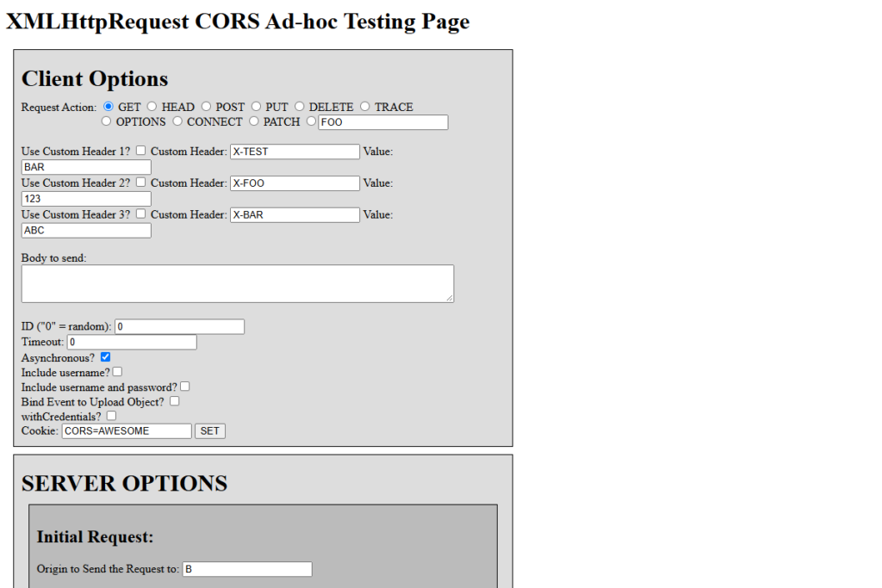Uncheck the Asynchronous checkbox
Viewport: 882px width, 588px height.
tap(105, 357)
